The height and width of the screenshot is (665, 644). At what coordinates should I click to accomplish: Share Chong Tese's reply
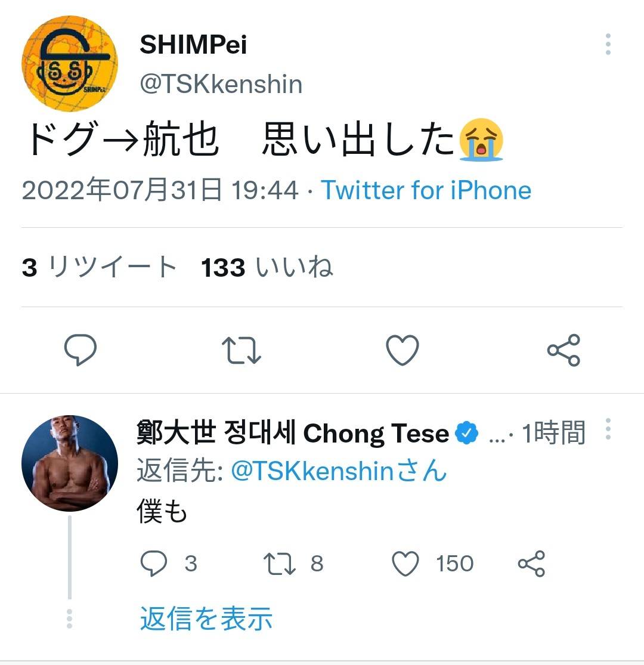pos(531,563)
